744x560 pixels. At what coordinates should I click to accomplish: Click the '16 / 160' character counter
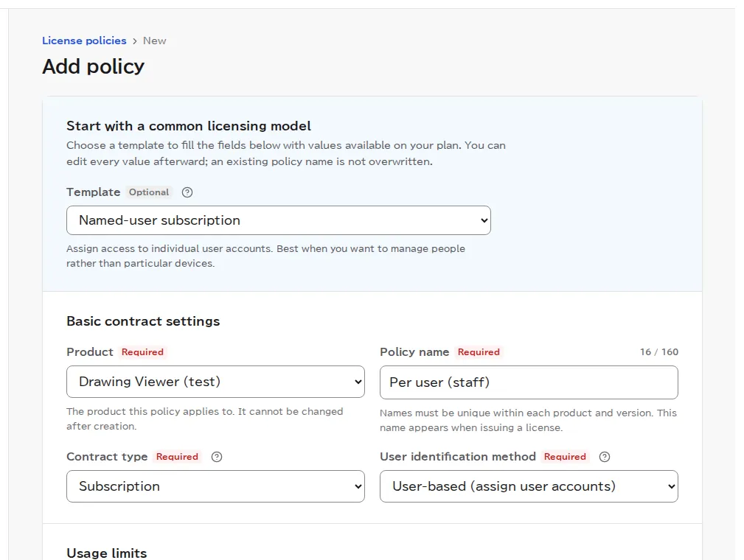[658, 351]
